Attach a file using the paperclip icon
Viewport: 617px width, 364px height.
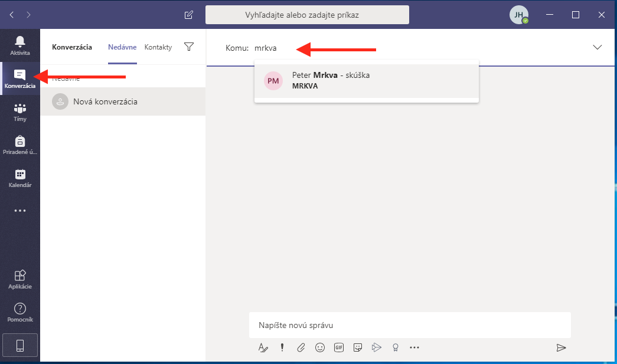point(301,347)
